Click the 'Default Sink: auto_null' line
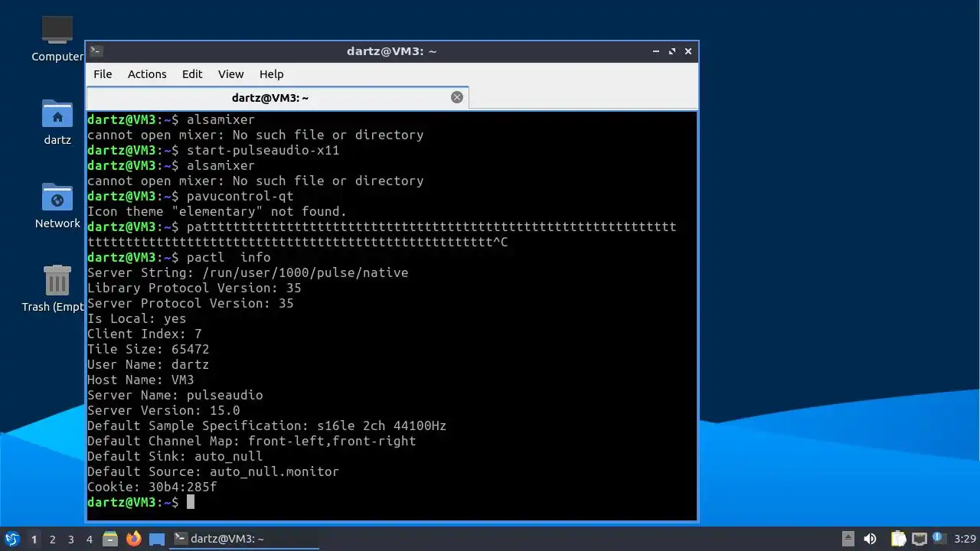This screenshot has width=980, height=551. (x=175, y=456)
